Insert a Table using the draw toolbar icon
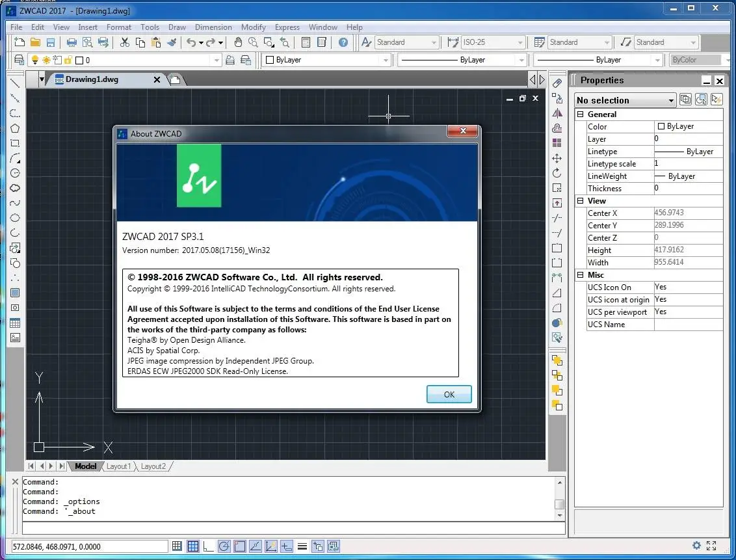 14,323
